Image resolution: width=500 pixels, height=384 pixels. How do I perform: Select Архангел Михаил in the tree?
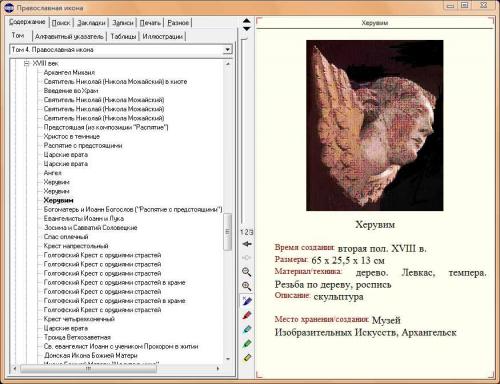(x=69, y=72)
